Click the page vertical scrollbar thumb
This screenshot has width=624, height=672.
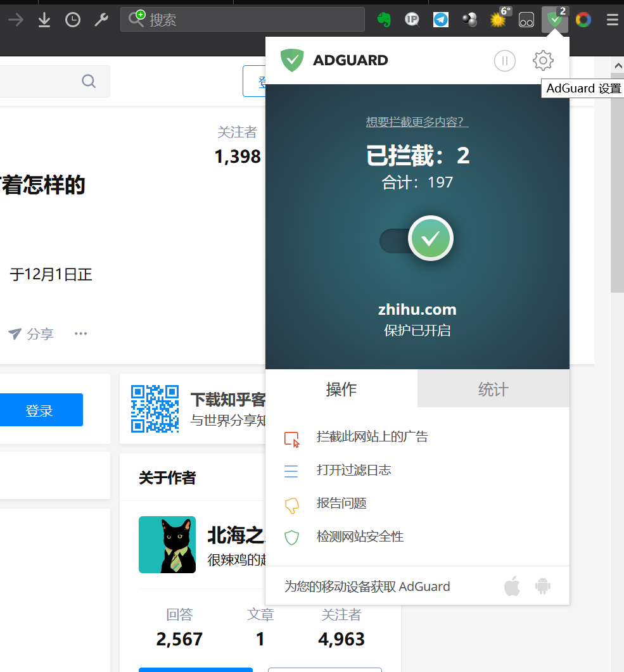[618, 183]
